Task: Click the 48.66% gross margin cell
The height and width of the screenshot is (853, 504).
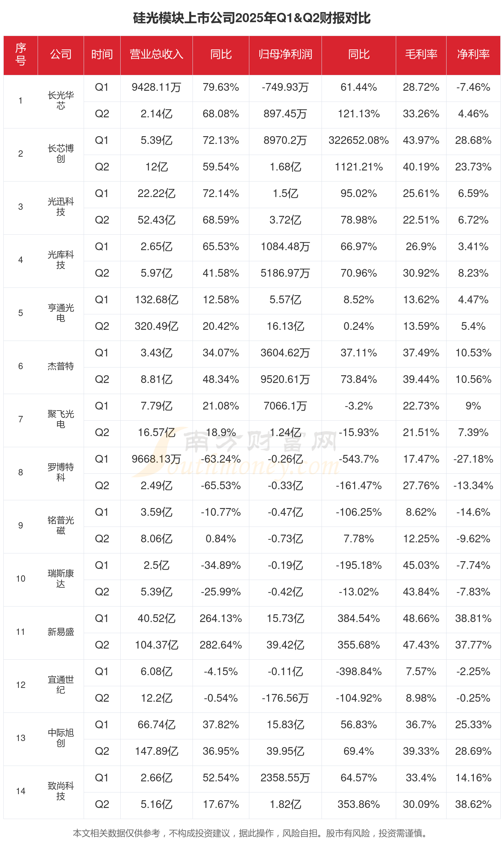Action: click(x=421, y=618)
